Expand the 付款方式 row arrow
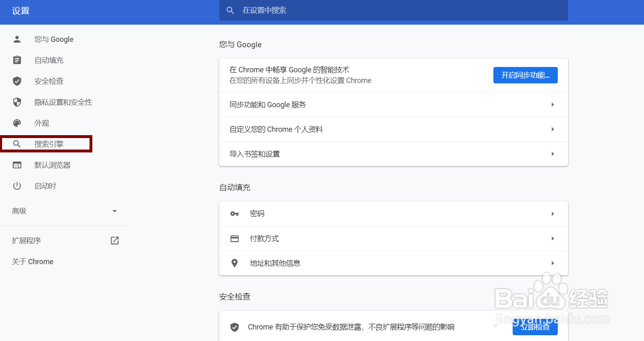Viewport: 644px width, 341px height. click(x=553, y=239)
